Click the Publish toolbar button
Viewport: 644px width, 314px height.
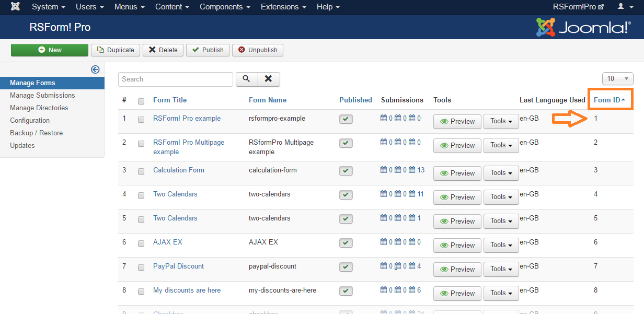coord(208,50)
